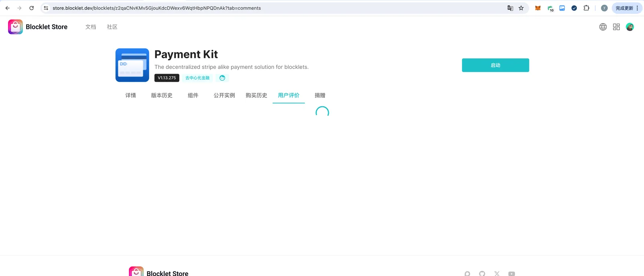Click the translate page icon
Image resolution: width=644 pixels, height=276 pixels.
pos(510,8)
